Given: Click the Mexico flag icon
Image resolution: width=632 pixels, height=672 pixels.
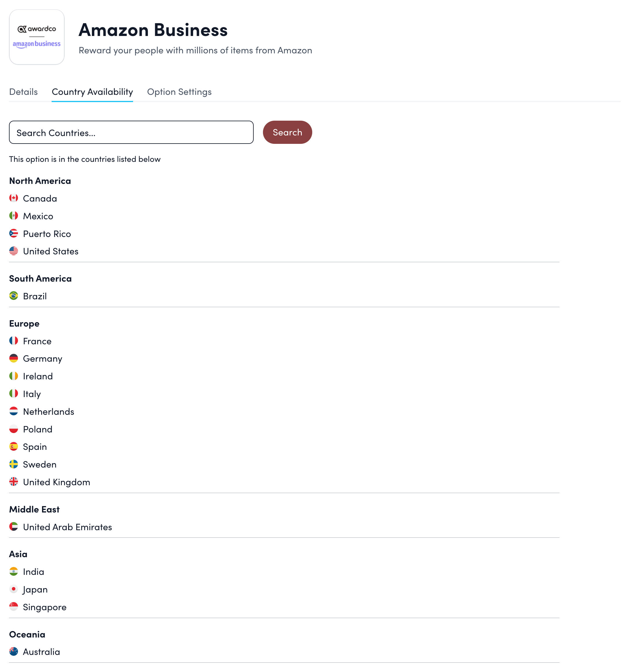Looking at the screenshot, I should pyautogui.click(x=13, y=216).
